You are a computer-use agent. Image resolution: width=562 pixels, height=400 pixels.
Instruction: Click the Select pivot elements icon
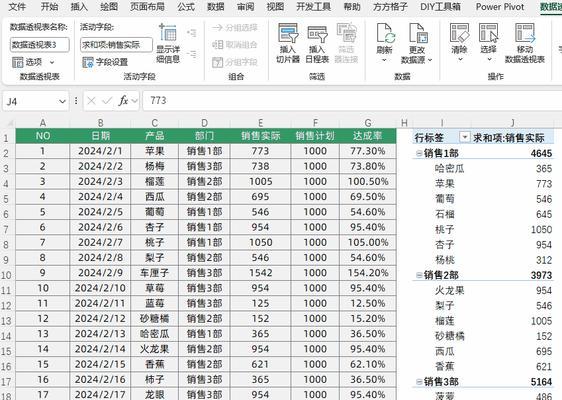(489, 33)
